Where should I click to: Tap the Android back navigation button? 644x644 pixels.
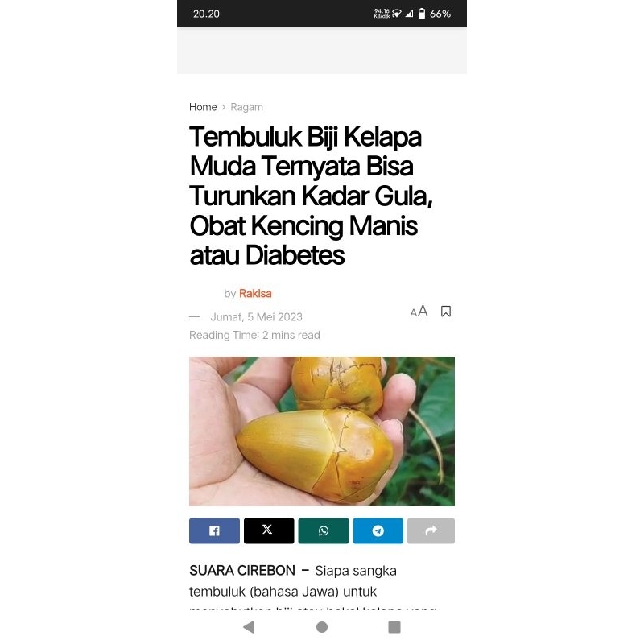(250, 627)
